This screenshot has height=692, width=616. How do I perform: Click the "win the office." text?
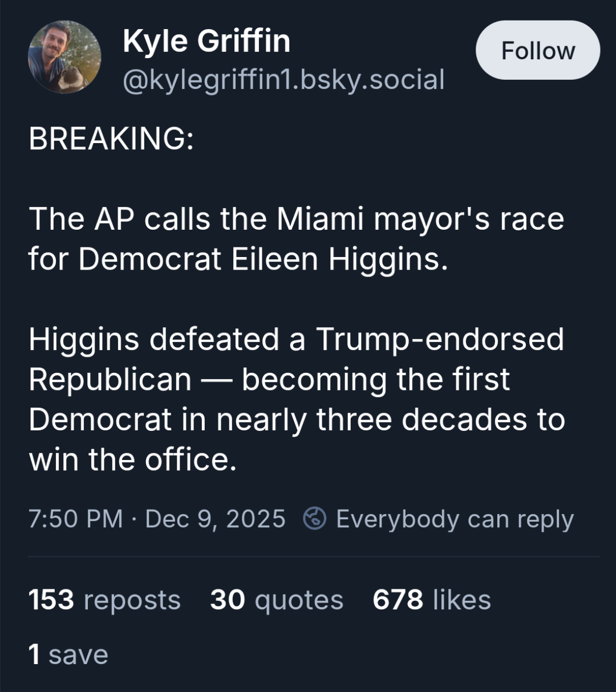pyautogui.click(x=132, y=459)
